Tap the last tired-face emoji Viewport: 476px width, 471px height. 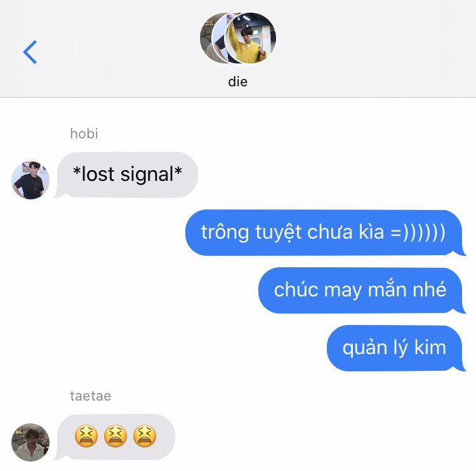[x=145, y=436]
